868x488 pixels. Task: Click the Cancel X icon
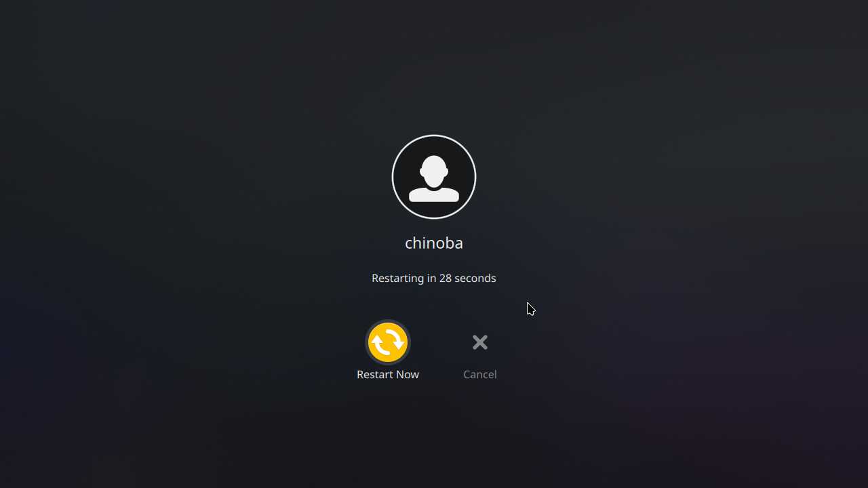480,342
